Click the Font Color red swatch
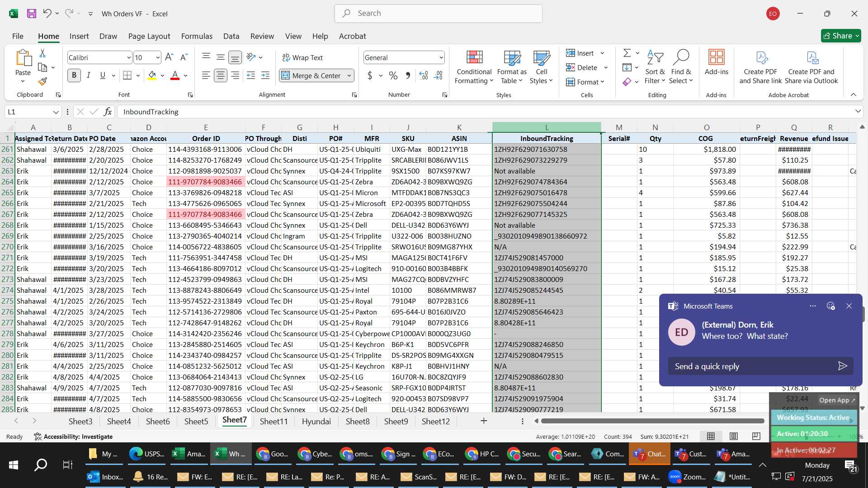The width and height of the screenshot is (868, 488). [x=175, y=75]
